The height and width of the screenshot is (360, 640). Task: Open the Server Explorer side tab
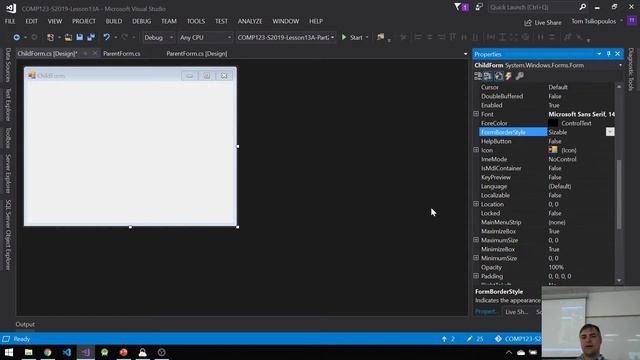pos(8,173)
